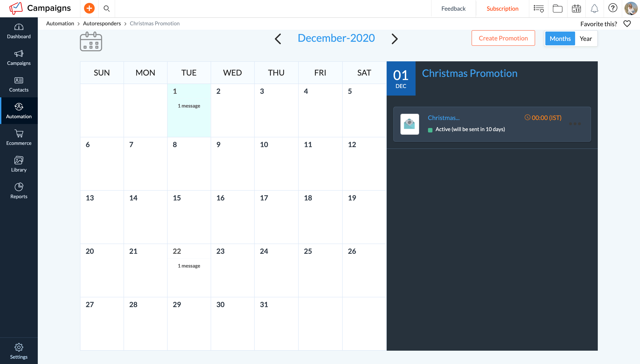
Task: Open the favorites list icon
Action: 538,8
